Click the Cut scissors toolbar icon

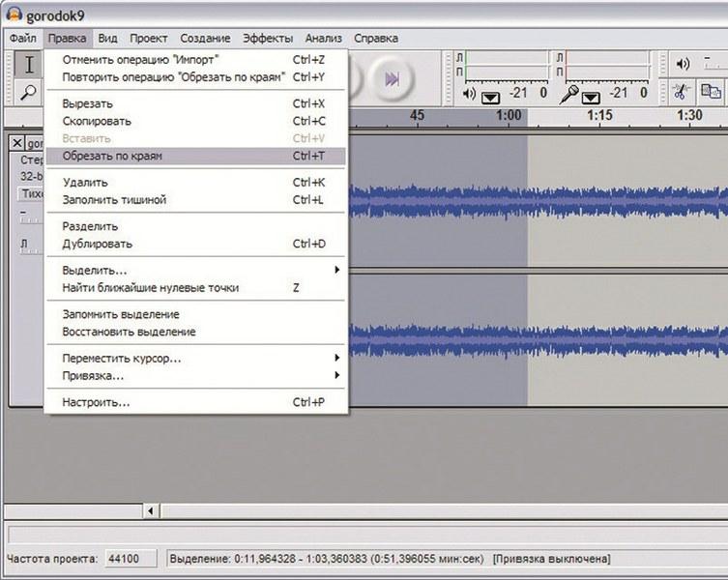(680, 93)
